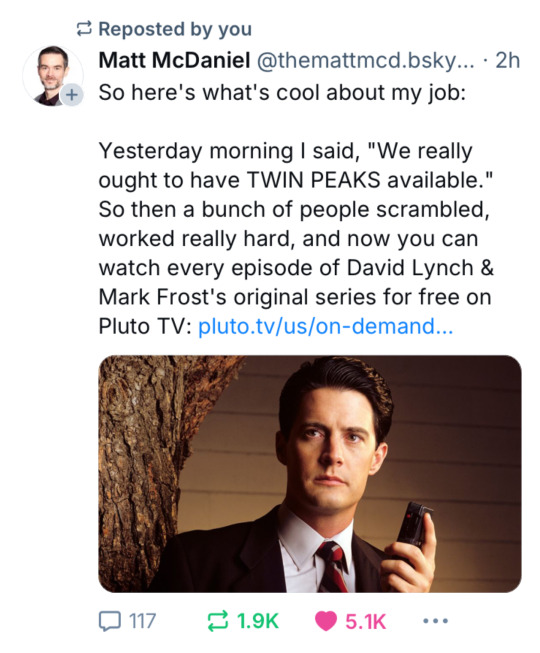Open the Matt McDaniel display name link
Image resolution: width=540 pixels, height=653 pixels.
(x=174, y=60)
